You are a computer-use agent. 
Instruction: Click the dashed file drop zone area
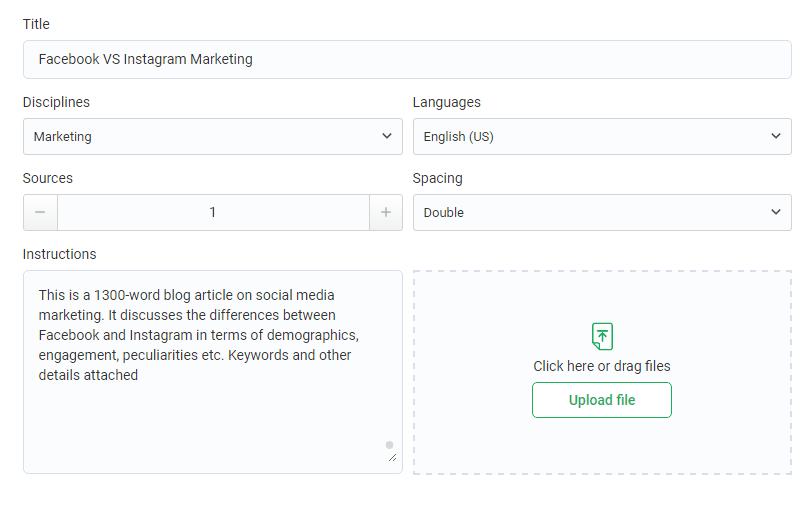click(x=602, y=372)
